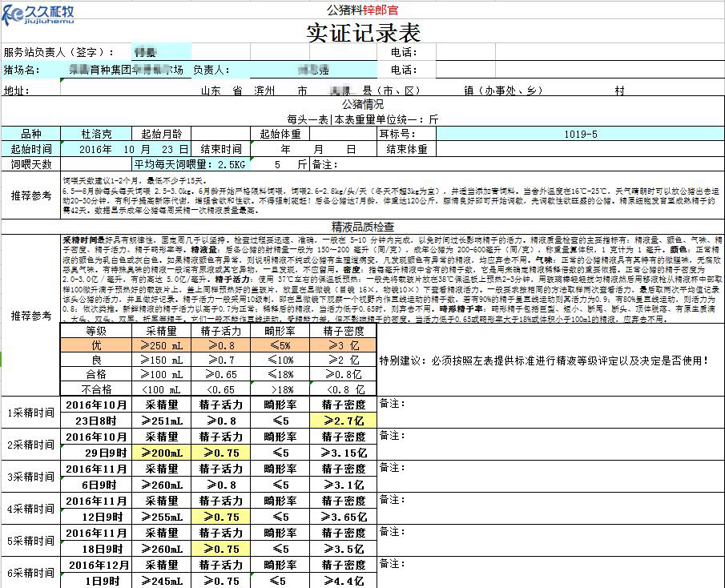Select the 服务站负责人（签字） label cell
Image resolution: width=725 pixels, height=588 pixels.
point(58,52)
